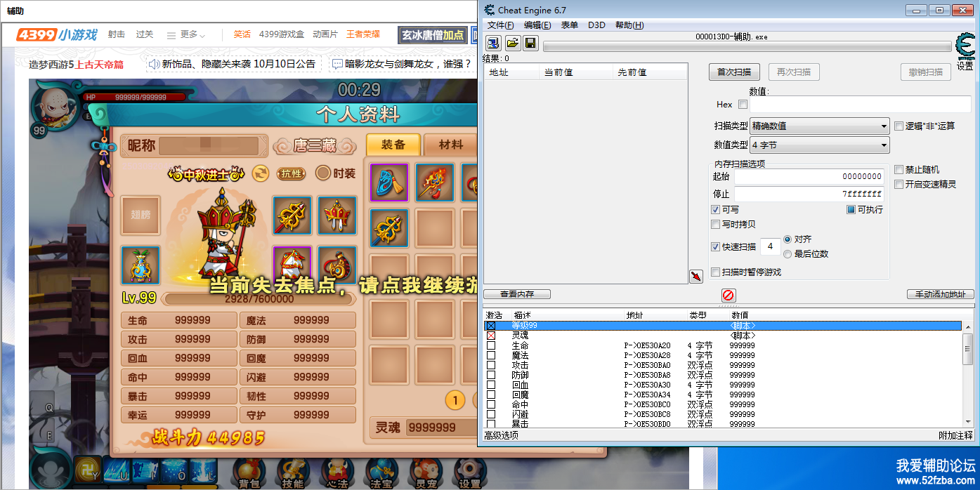
Task: Toggle the 灵魂 script activation box
Action: click(491, 336)
